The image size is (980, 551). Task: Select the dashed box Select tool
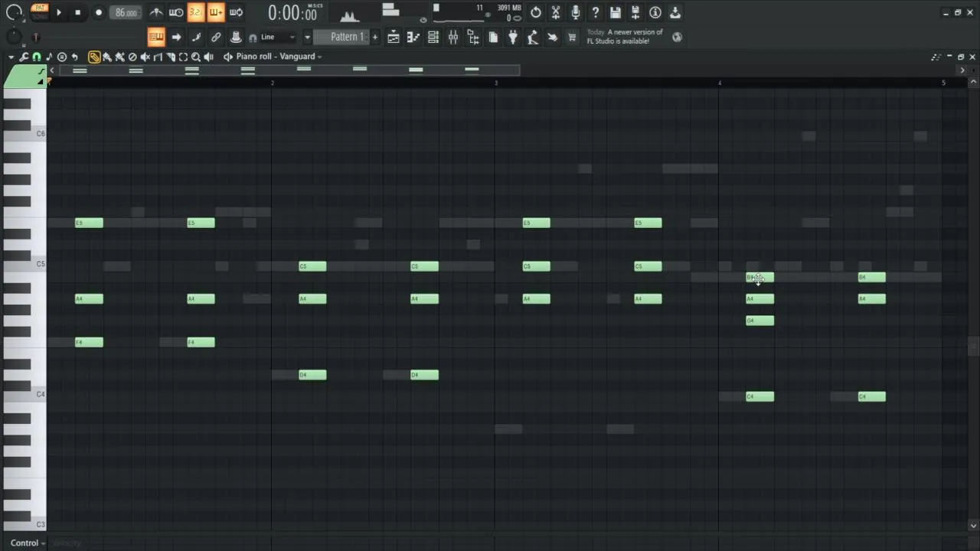pyautogui.click(x=183, y=57)
